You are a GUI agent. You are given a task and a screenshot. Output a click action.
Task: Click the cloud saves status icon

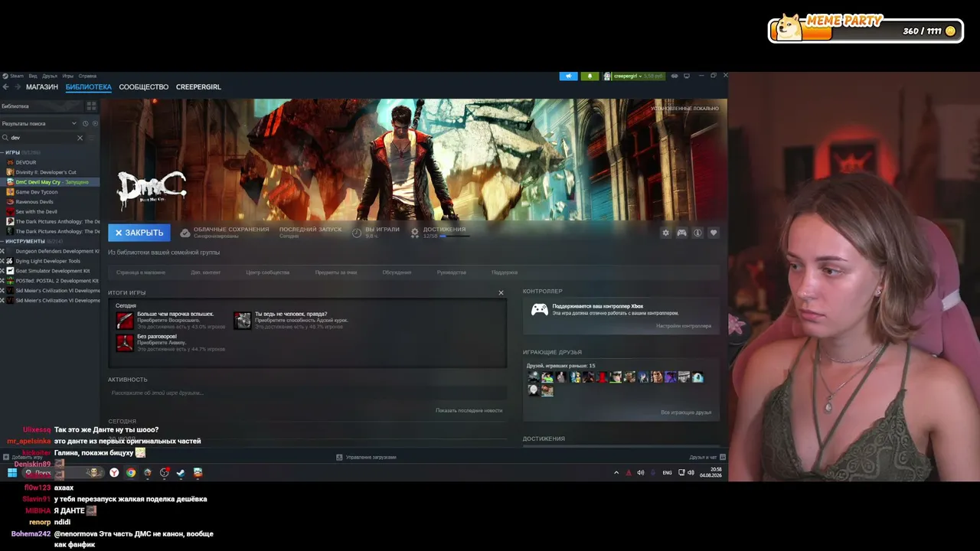pyautogui.click(x=185, y=233)
